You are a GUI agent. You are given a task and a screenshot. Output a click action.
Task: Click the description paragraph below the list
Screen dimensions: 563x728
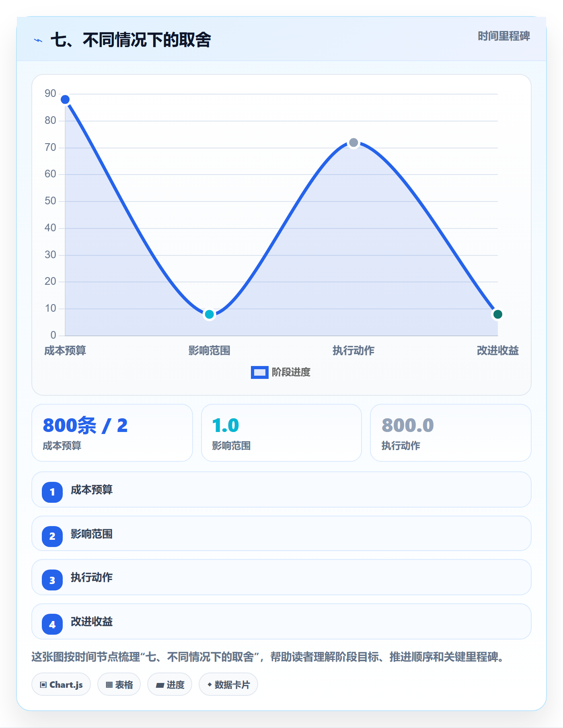[268, 657]
